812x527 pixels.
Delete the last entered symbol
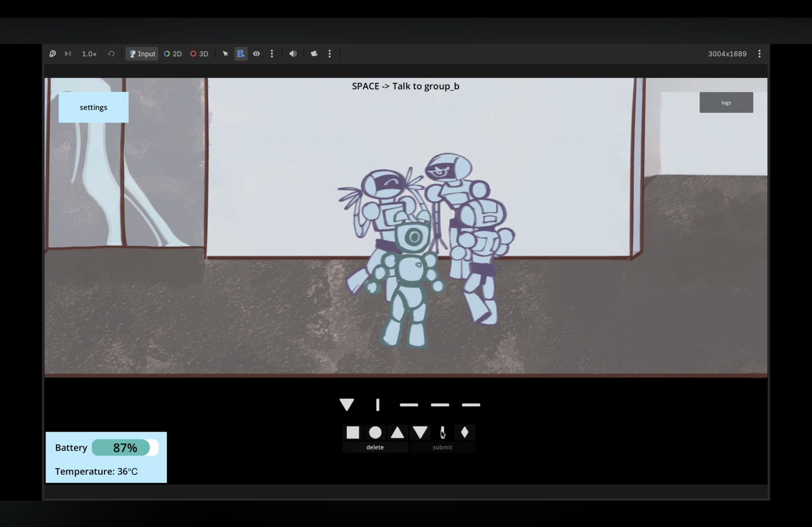375,447
